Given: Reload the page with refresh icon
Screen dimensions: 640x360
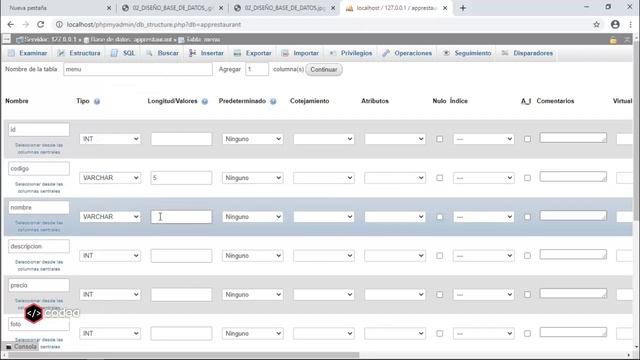Looking at the screenshot, I should pos(40,24).
